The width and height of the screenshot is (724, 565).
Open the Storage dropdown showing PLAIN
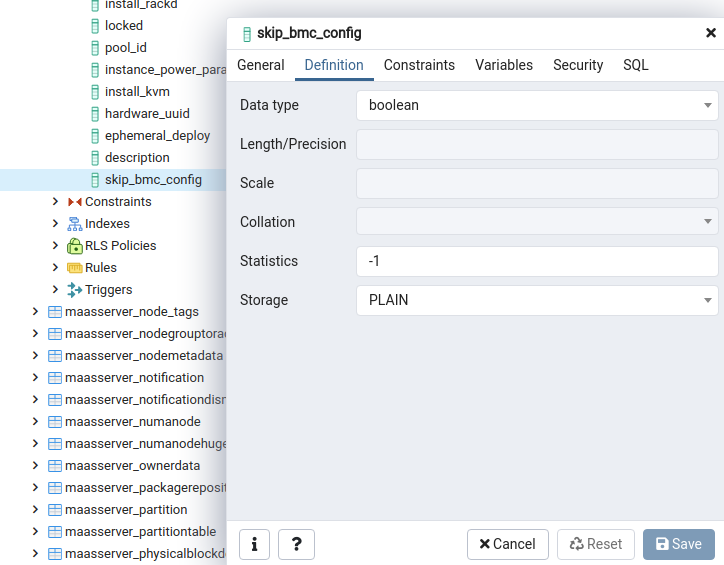click(537, 300)
